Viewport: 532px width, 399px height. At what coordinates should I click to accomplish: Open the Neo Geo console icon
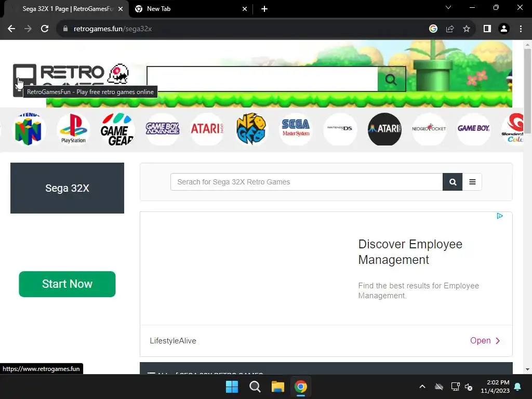(x=251, y=129)
